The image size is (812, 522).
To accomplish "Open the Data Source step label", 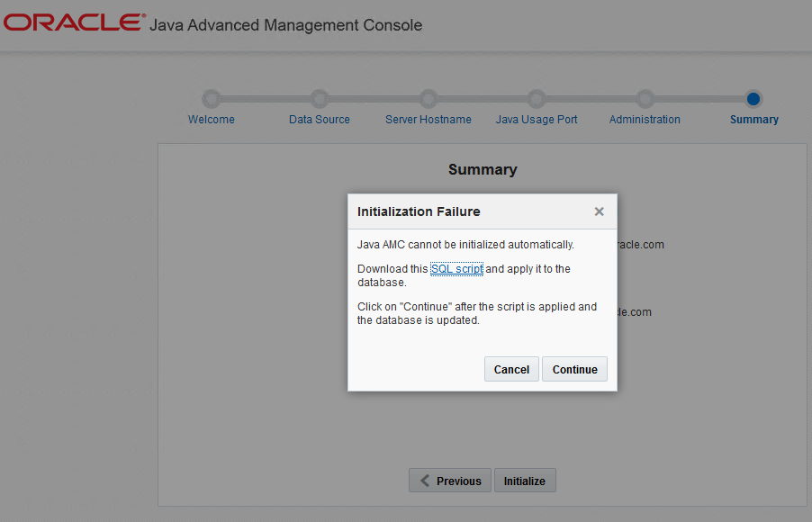I will [x=320, y=120].
